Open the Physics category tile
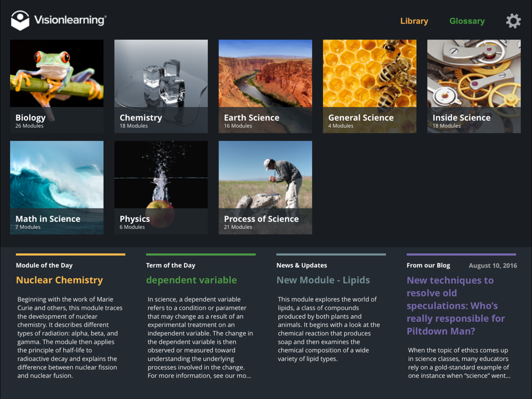The width and height of the screenshot is (532, 399). tap(161, 188)
